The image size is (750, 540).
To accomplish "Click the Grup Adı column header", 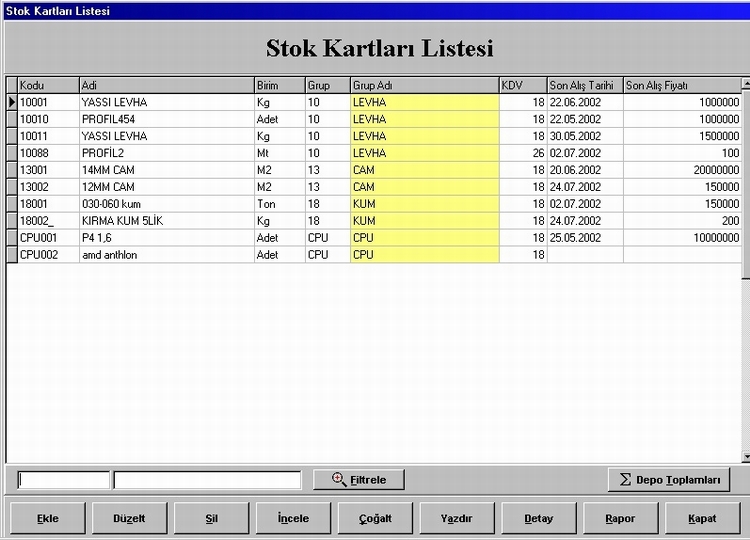I will click(423, 85).
